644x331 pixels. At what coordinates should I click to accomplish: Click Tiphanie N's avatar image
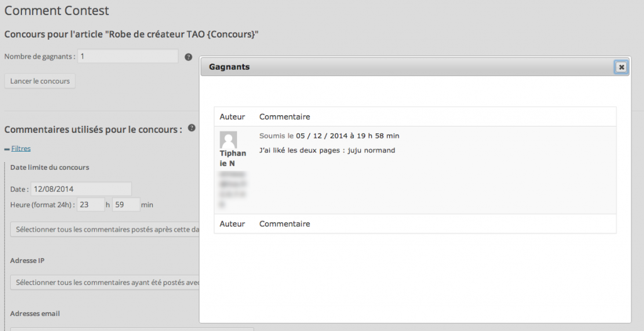(228, 140)
